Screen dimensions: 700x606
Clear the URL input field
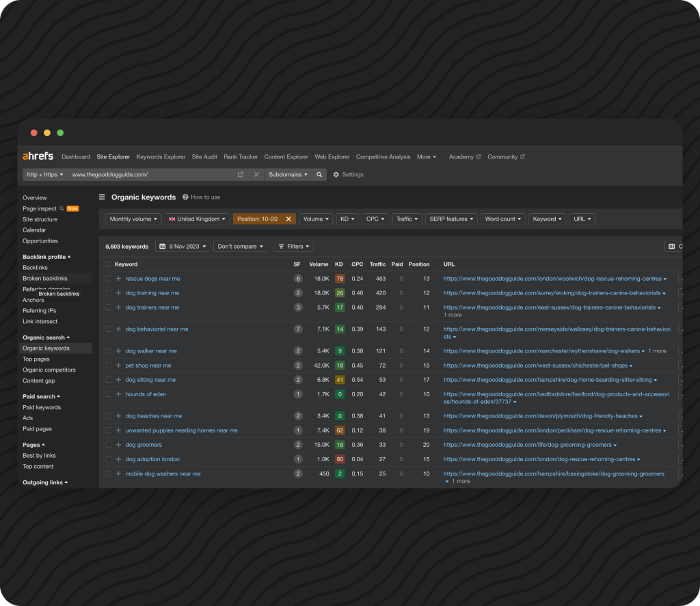tap(256, 174)
